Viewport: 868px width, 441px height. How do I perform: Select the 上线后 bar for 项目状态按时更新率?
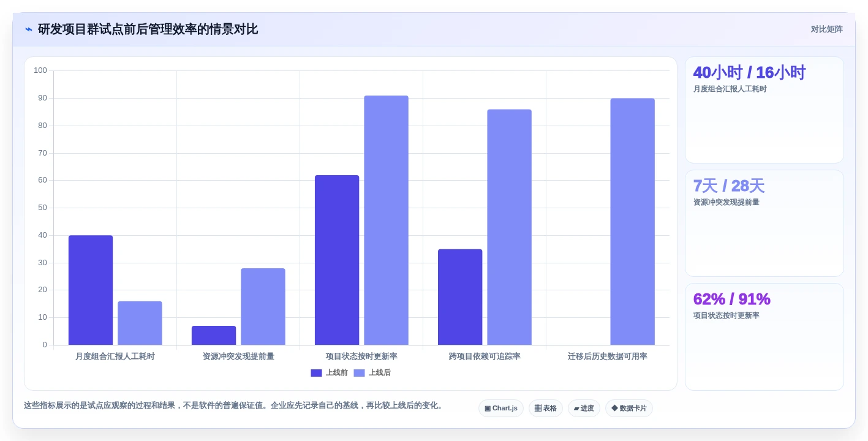pyautogui.click(x=386, y=220)
